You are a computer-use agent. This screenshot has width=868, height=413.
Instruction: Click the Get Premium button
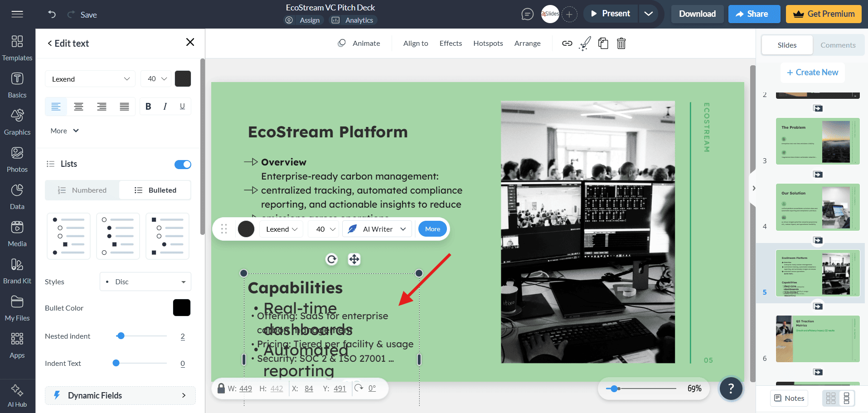click(x=824, y=14)
